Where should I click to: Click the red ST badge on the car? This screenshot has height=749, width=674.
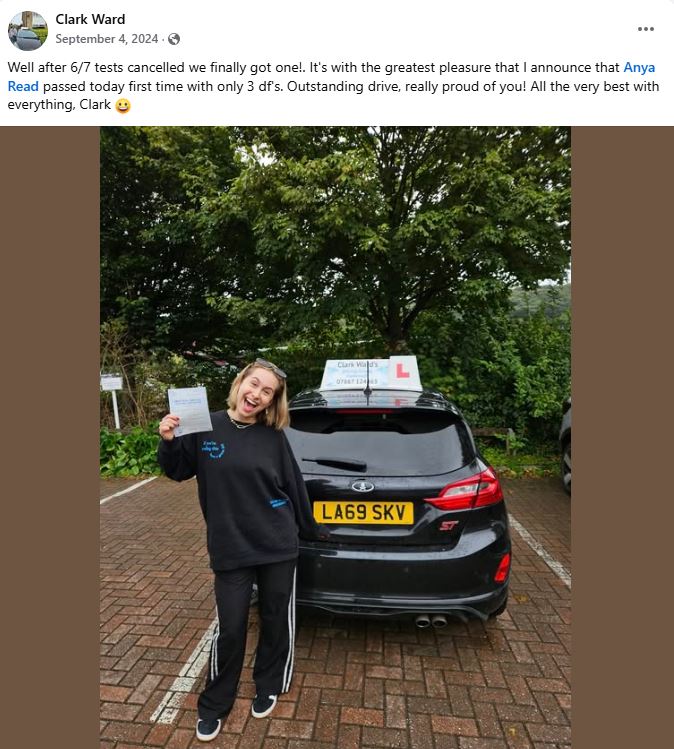[449, 525]
